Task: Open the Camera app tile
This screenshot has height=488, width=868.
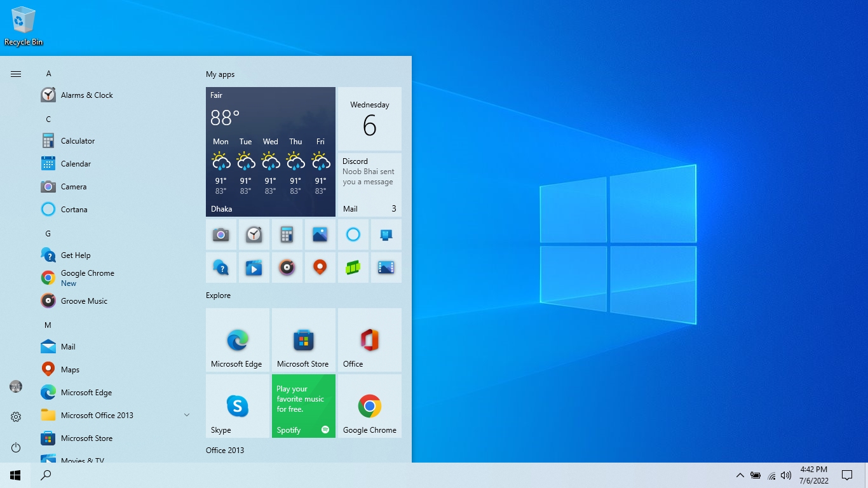Action: tap(220, 234)
